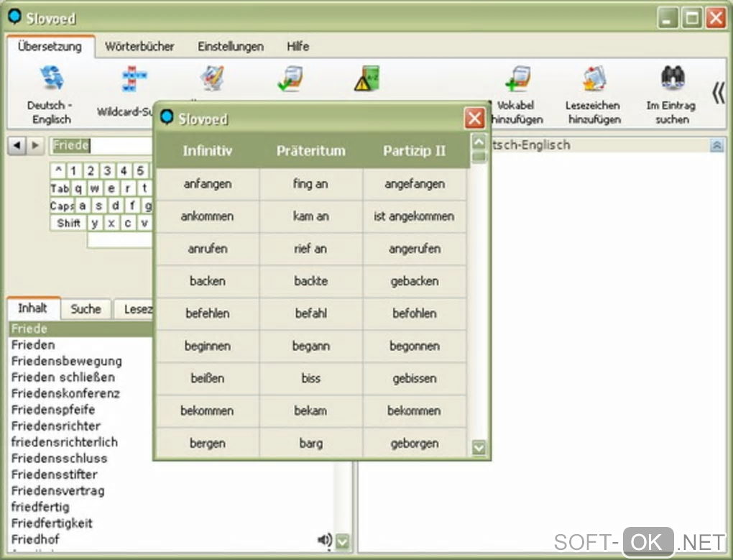
Task: Click the Tab key on virtual keyboard
Action: coord(60,188)
